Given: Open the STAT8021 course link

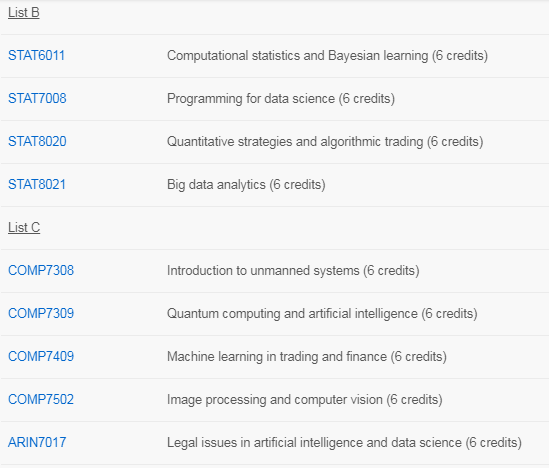Looking at the screenshot, I should [x=37, y=185].
